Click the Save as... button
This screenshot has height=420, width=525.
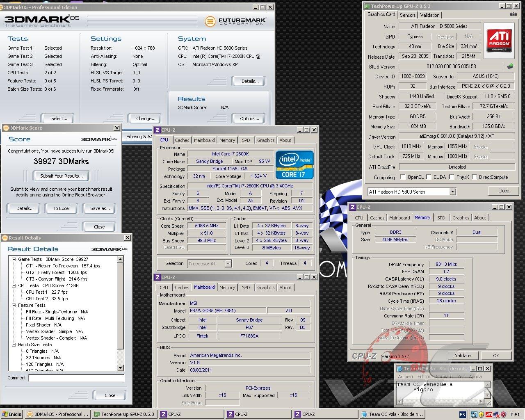coord(100,208)
